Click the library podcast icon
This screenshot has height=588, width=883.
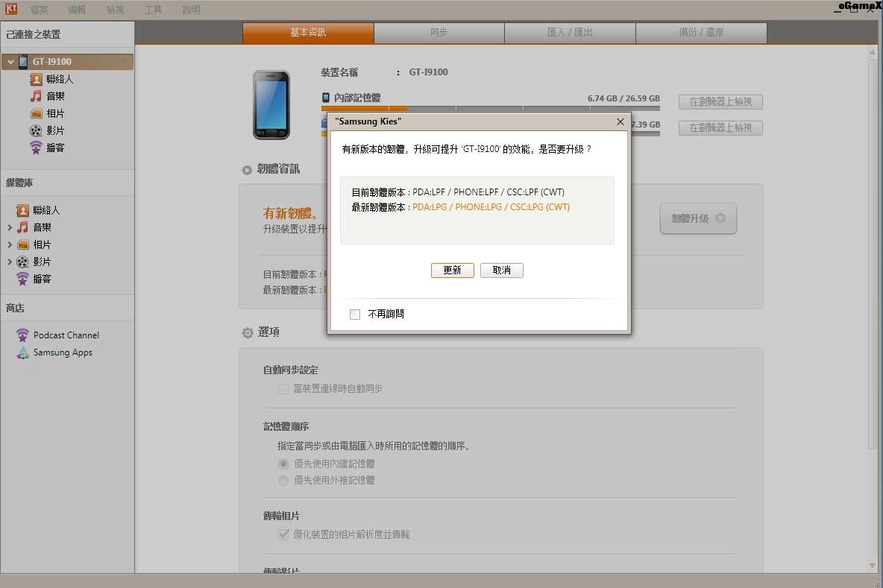pyautogui.click(x=22, y=279)
